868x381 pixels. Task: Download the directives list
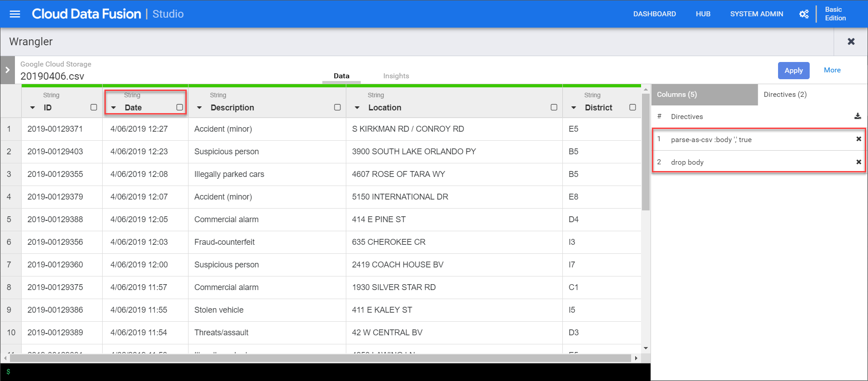(x=858, y=116)
